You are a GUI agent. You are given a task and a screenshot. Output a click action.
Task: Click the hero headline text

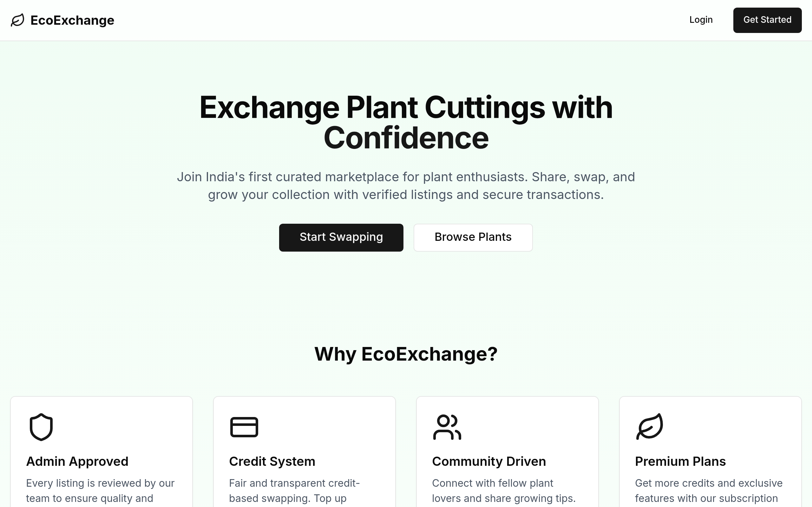coord(406,122)
